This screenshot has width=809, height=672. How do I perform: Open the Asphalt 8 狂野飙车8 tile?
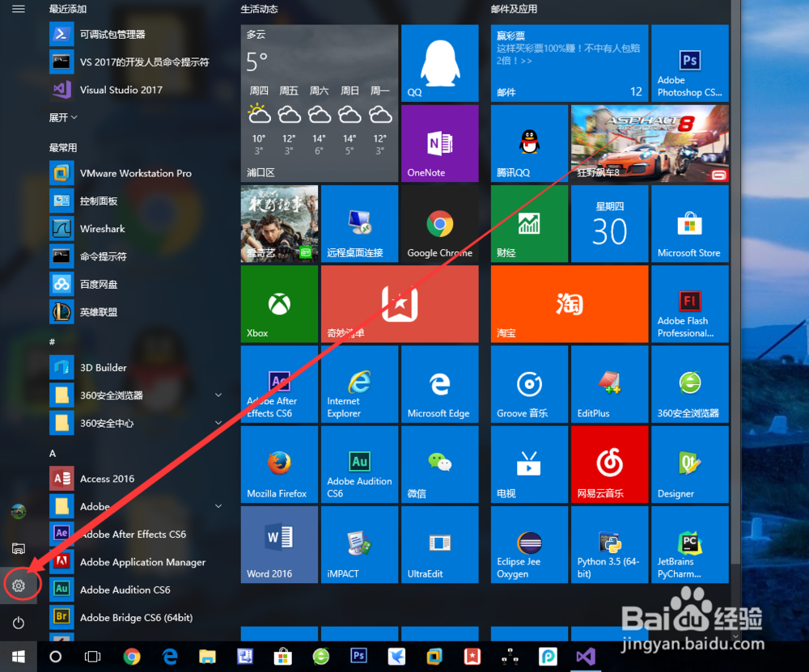650,143
